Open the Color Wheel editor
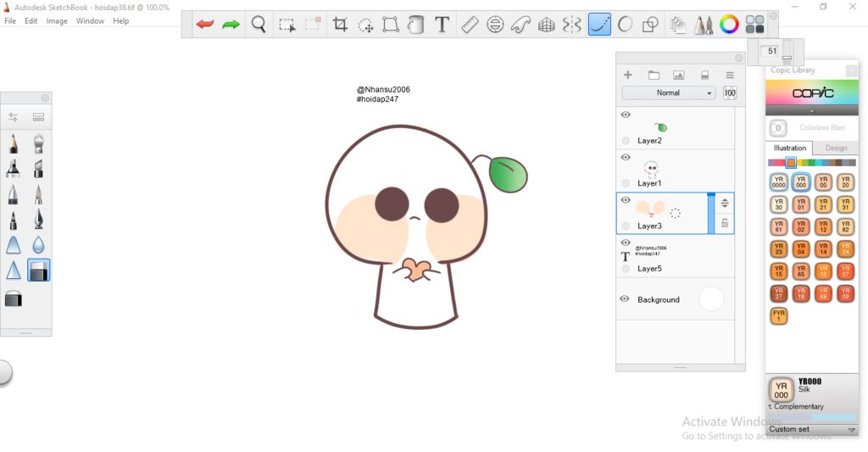 point(729,25)
